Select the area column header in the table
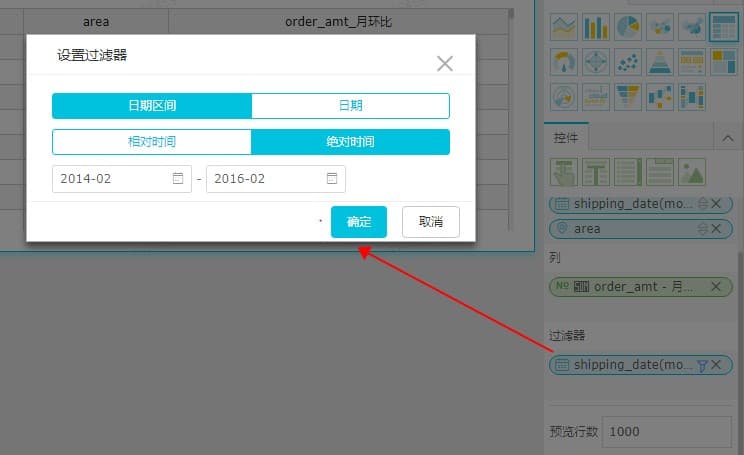 pyautogui.click(x=96, y=21)
